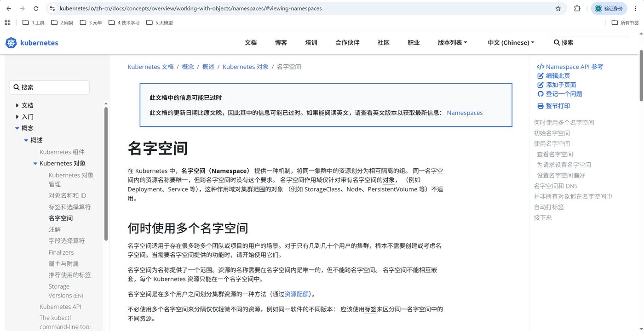Click the Kubernetes 文档 breadcrumb link
This screenshot has height=331, width=644.
pos(150,67)
